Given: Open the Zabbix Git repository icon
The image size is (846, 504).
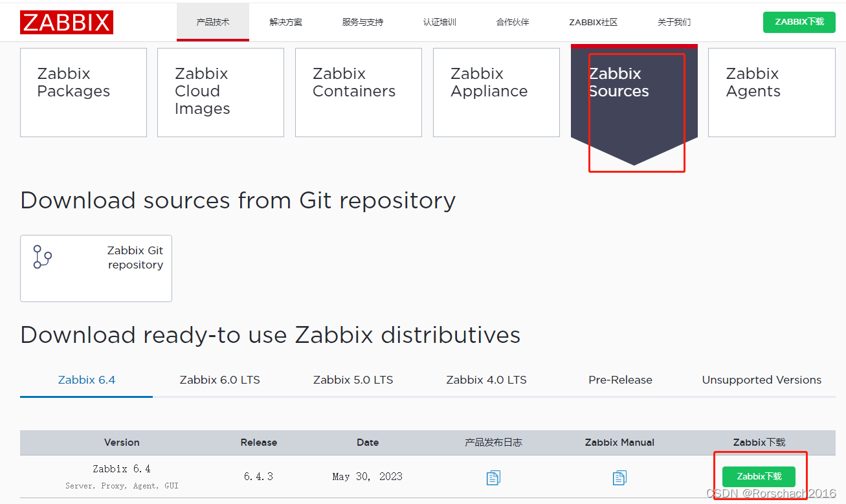Looking at the screenshot, I should point(43,257).
